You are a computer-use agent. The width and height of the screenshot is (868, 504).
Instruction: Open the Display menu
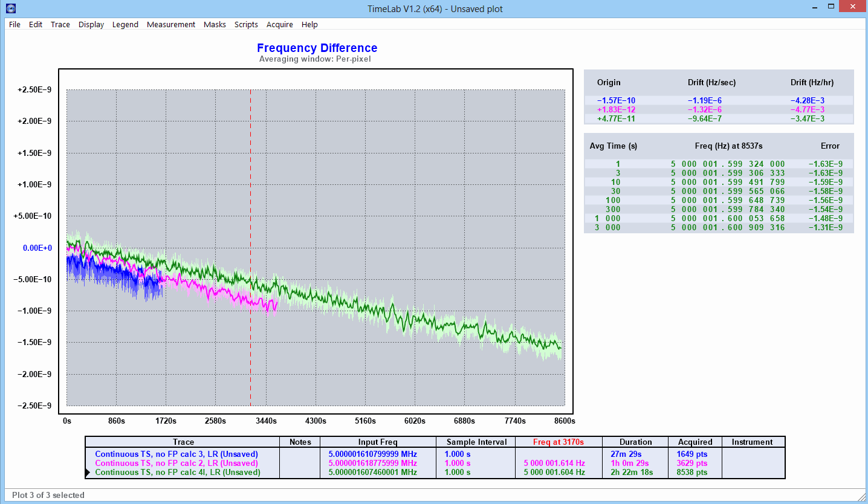[91, 25]
